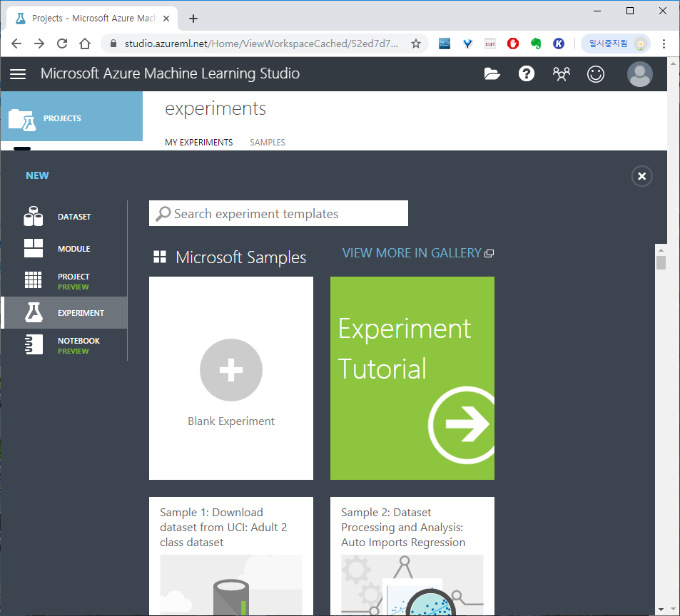Image resolution: width=680 pixels, height=616 pixels.
Task: Click the project grid icon
Action: pos(34,280)
